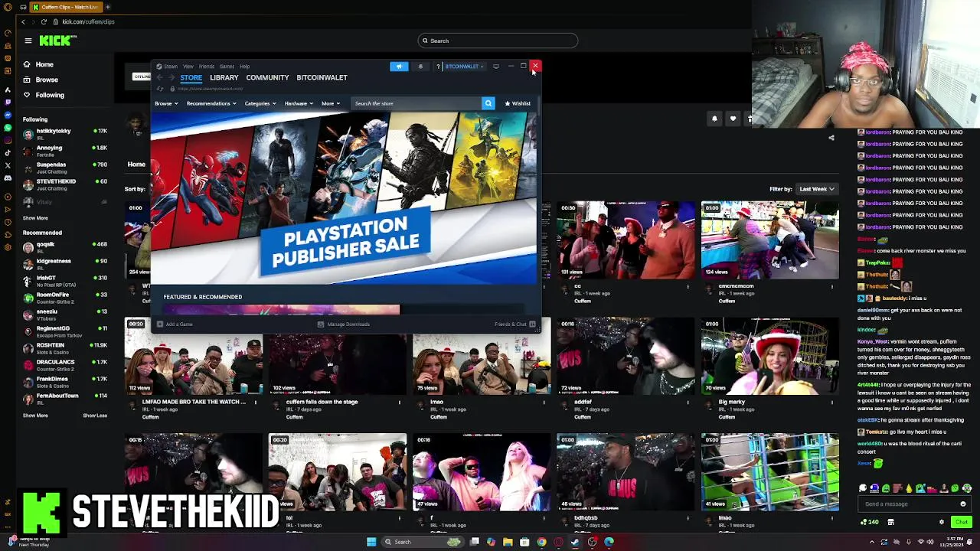Expand Steam Recommendations dropdown
This screenshot has width=980, height=551.
[x=211, y=103]
